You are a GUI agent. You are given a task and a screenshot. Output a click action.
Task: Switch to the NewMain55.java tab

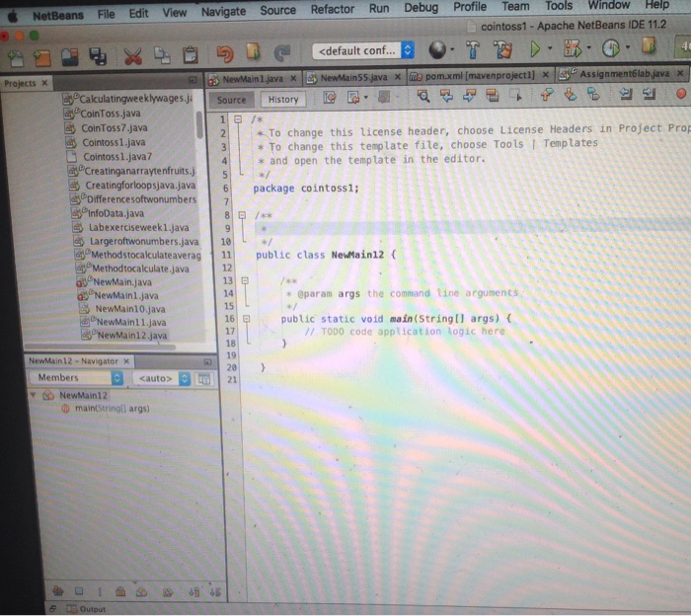point(353,78)
